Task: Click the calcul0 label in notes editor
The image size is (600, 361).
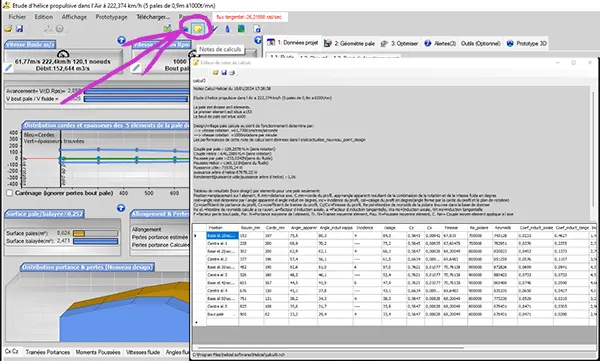Action: (x=199, y=81)
